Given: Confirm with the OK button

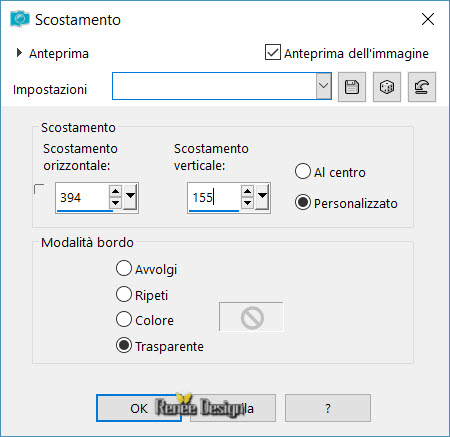Looking at the screenshot, I should click(x=139, y=408).
